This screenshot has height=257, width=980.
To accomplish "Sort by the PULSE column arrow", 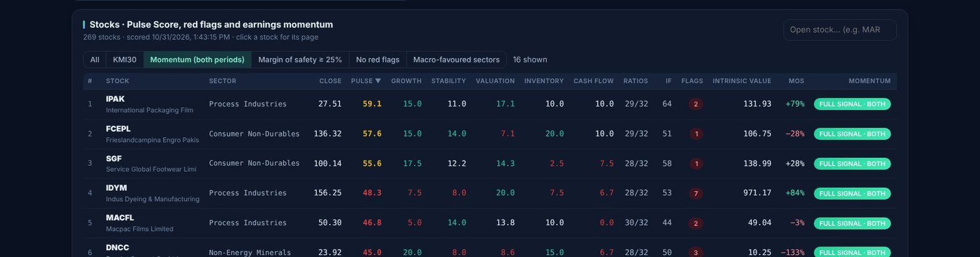I will [378, 81].
